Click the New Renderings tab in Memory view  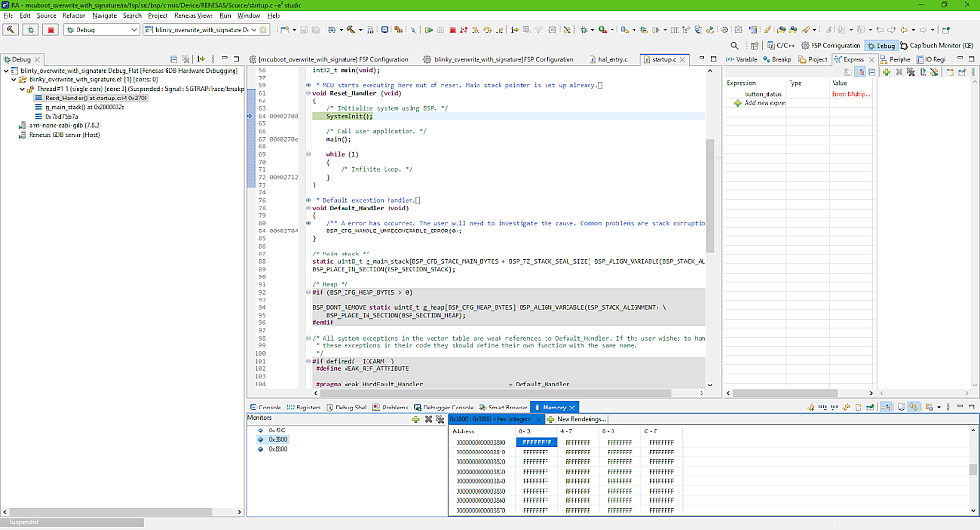pyautogui.click(x=577, y=419)
